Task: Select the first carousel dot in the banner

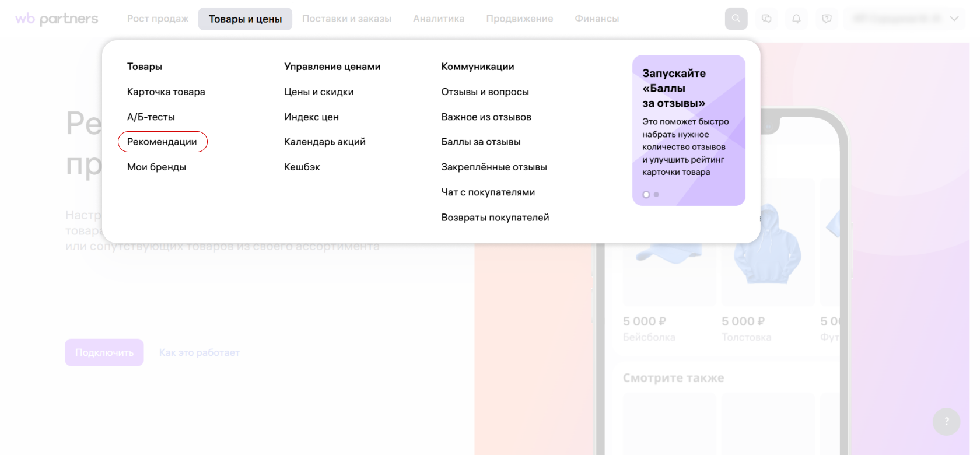Action: [646, 195]
